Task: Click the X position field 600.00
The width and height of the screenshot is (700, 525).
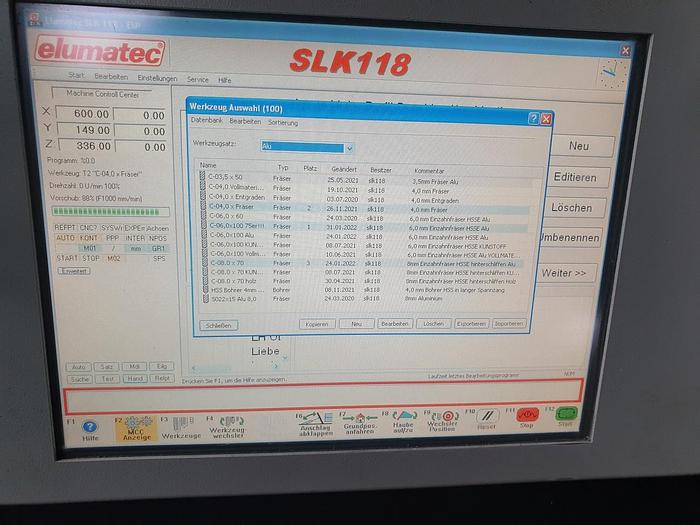Action: pyautogui.click(x=84, y=114)
